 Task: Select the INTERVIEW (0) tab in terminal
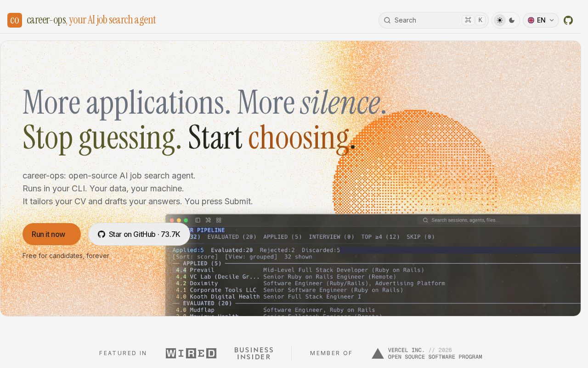[332, 237]
